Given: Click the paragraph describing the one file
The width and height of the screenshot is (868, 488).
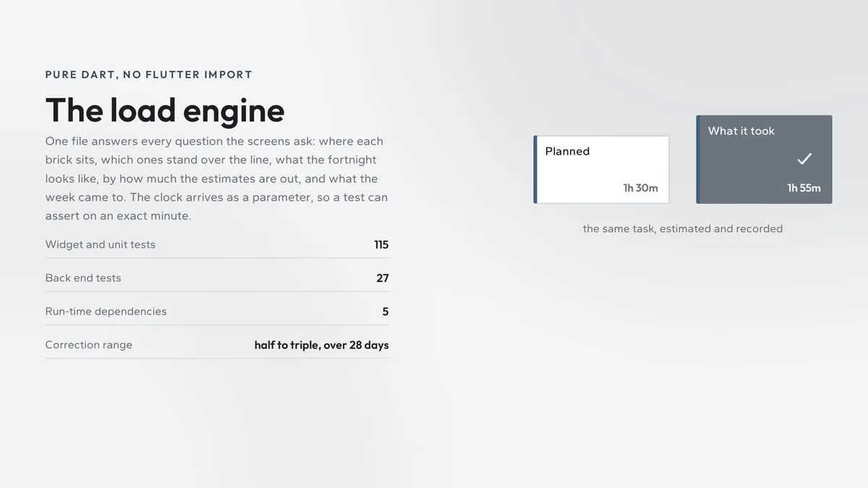Looking at the screenshot, I should [217, 179].
